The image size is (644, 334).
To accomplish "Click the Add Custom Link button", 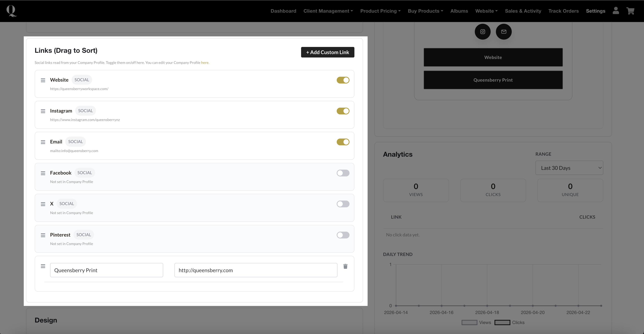I will [327, 52].
